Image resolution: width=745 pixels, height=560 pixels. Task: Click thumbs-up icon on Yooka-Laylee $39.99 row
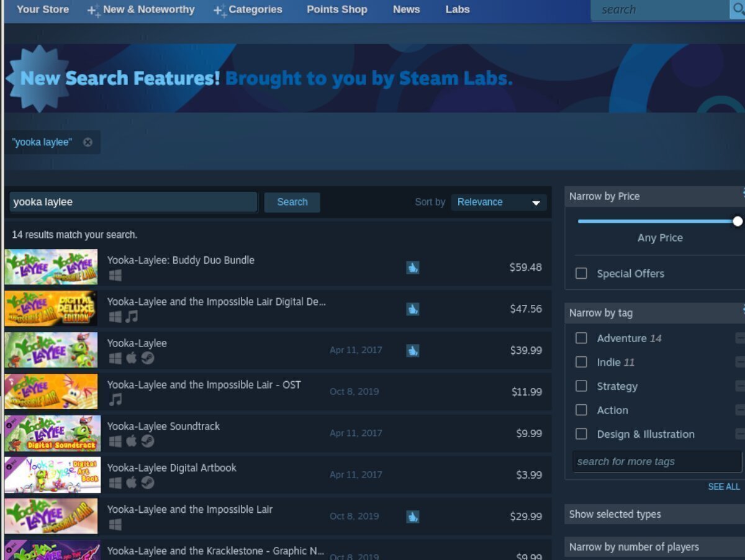coord(413,350)
